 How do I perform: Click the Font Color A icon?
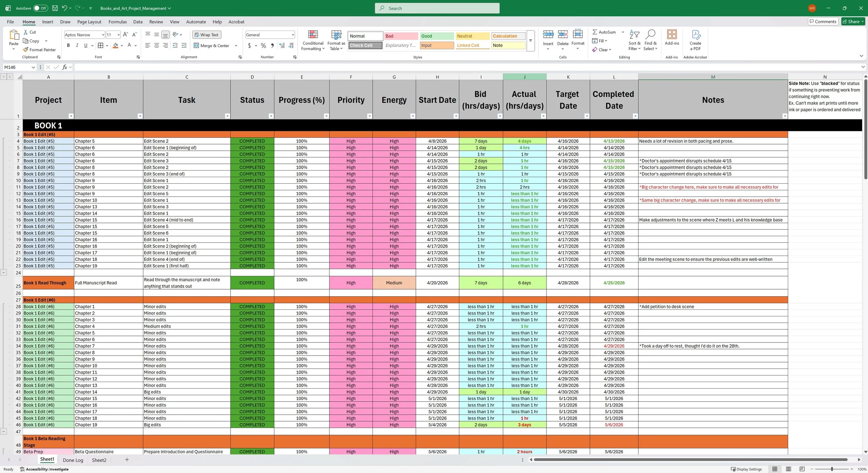pyautogui.click(x=129, y=45)
